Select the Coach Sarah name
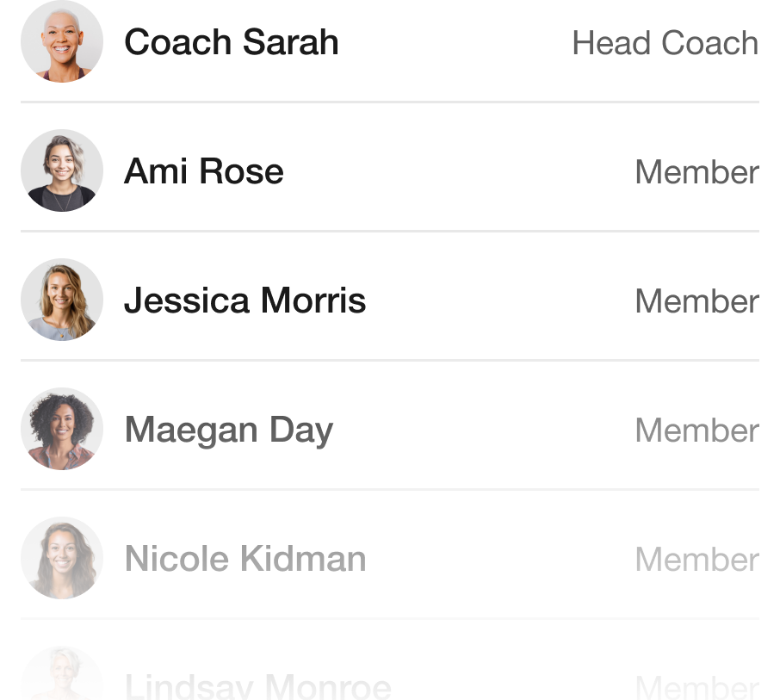 pos(232,42)
